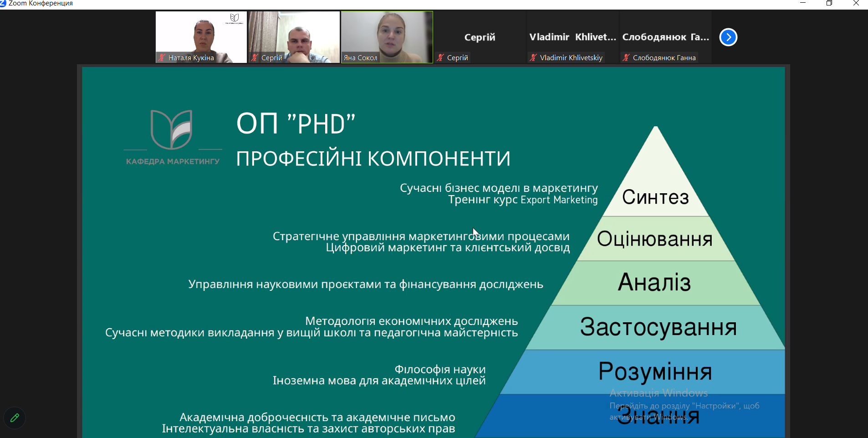Select the Сергій tile with camera off
868x438 pixels.
[480, 37]
